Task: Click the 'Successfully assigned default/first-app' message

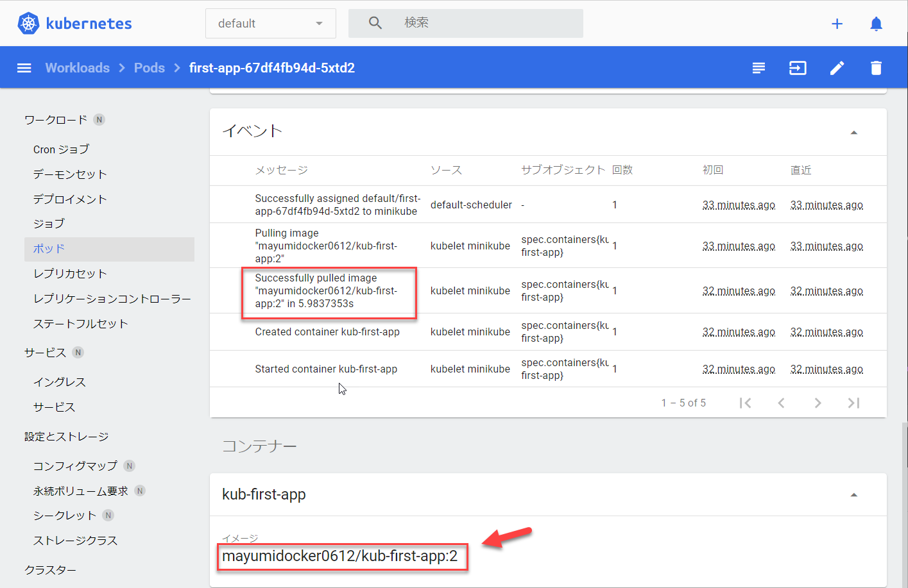Action: 338,205
